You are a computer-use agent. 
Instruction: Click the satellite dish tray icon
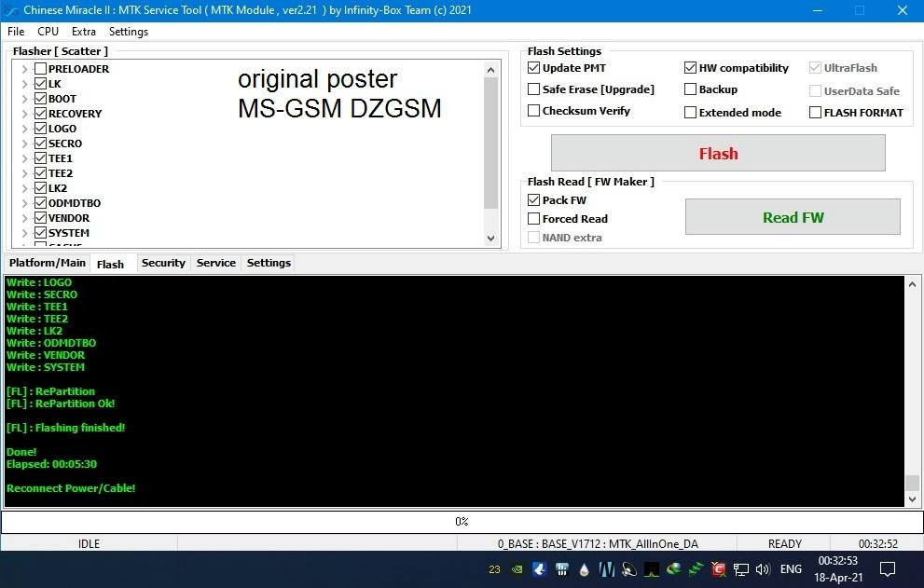pos(628,569)
